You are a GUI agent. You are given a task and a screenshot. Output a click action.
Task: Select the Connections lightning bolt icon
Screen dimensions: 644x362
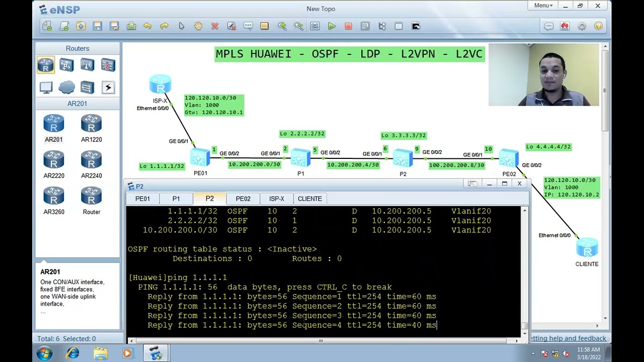point(108,87)
